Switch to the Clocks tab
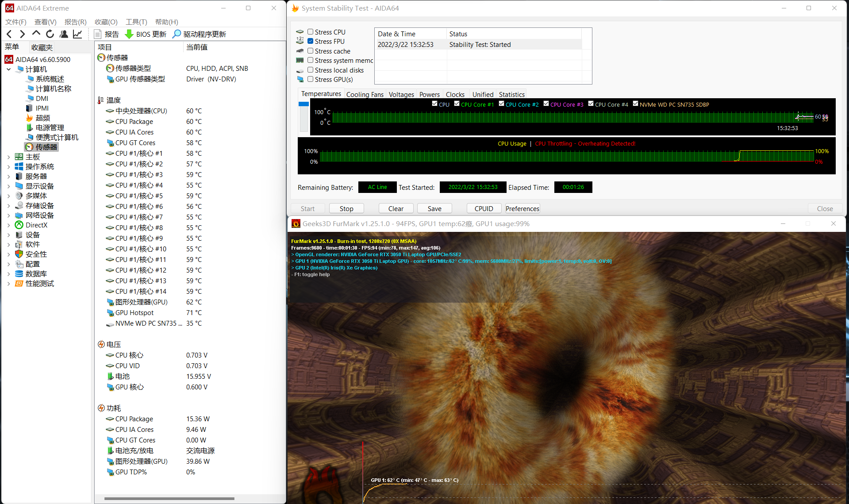This screenshot has height=504, width=849. (455, 94)
